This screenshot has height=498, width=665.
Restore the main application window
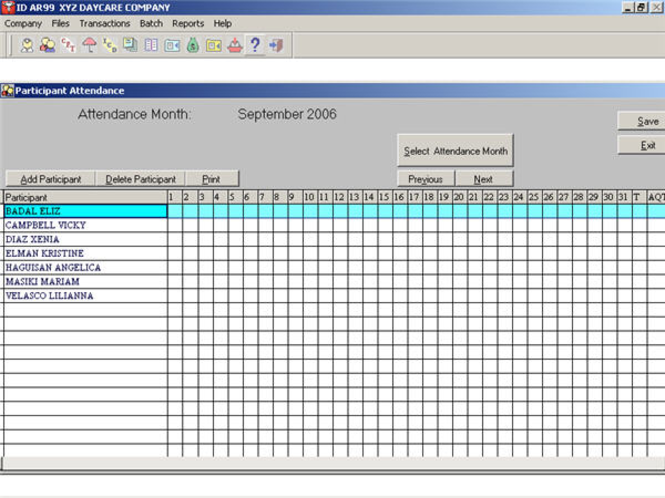coord(641,7)
